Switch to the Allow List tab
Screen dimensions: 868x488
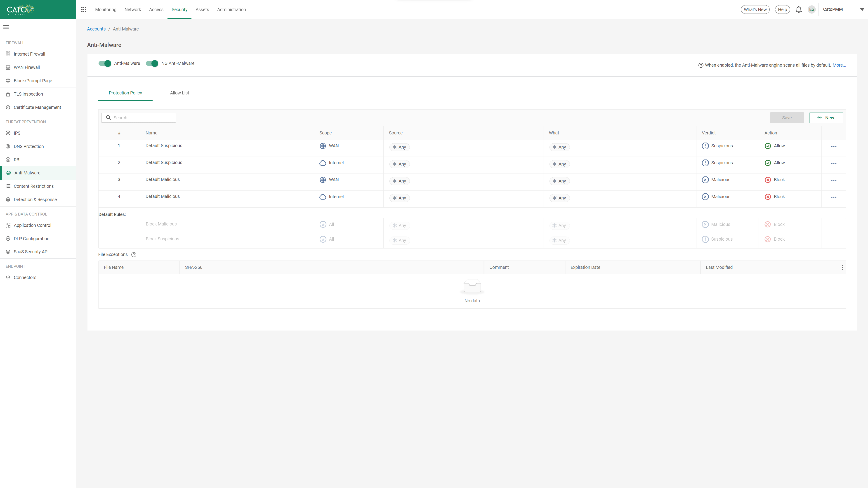pos(180,93)
